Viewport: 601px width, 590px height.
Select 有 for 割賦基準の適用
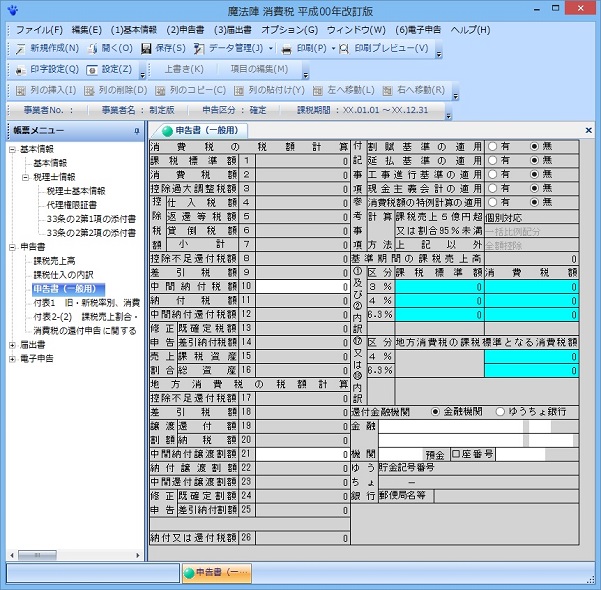492,146
